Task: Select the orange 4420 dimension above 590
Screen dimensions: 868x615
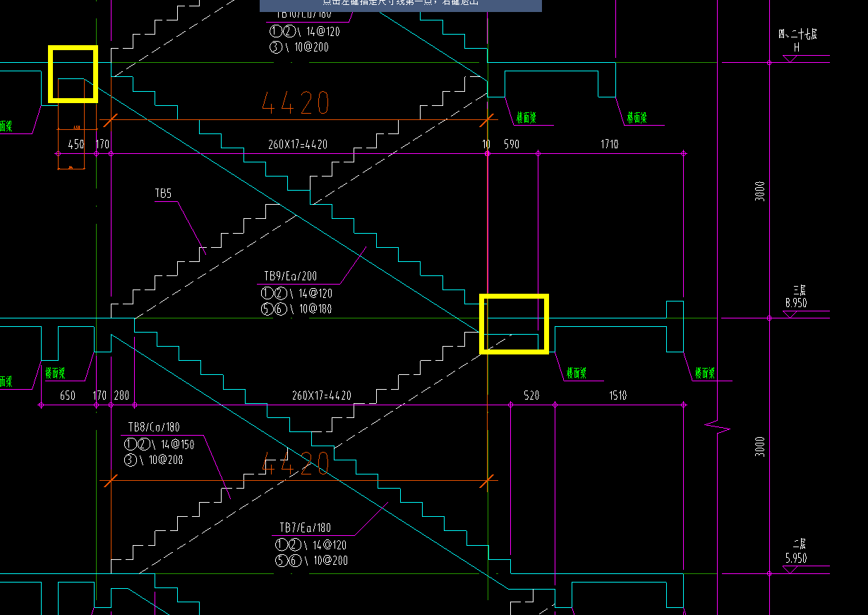Action: click(x=295, y=104)
